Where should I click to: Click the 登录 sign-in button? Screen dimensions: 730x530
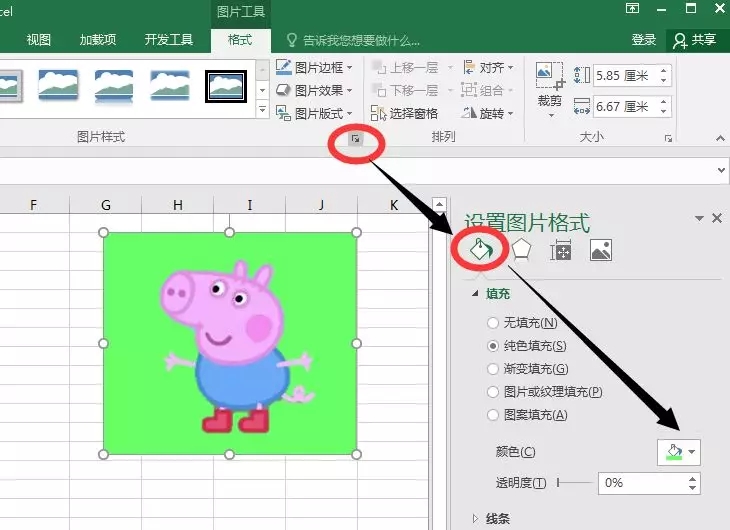[644, 40]
